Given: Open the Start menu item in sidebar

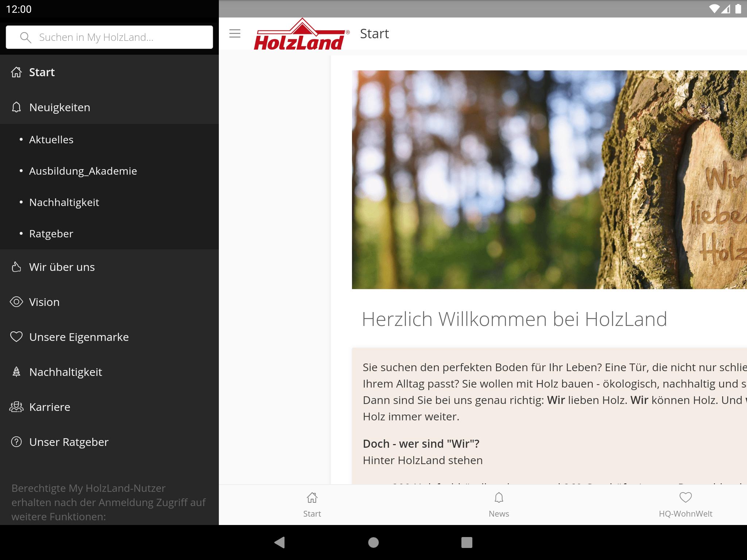Looking at the screenshot, I should 109,72.
